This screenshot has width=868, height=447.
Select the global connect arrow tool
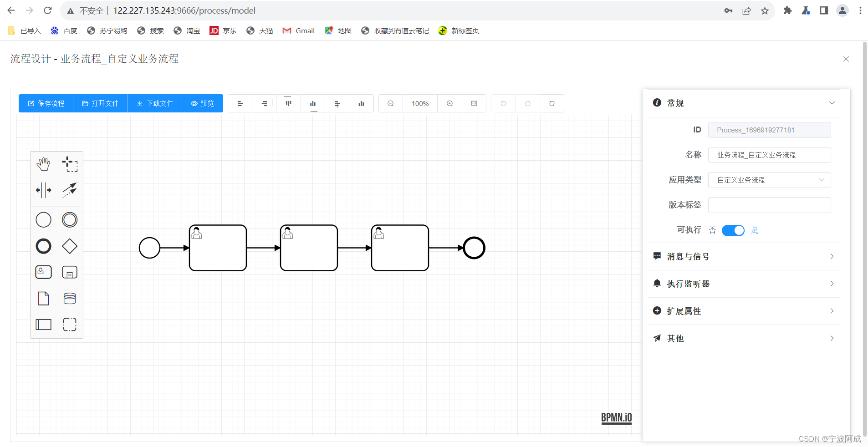click(x=70, y=190)
